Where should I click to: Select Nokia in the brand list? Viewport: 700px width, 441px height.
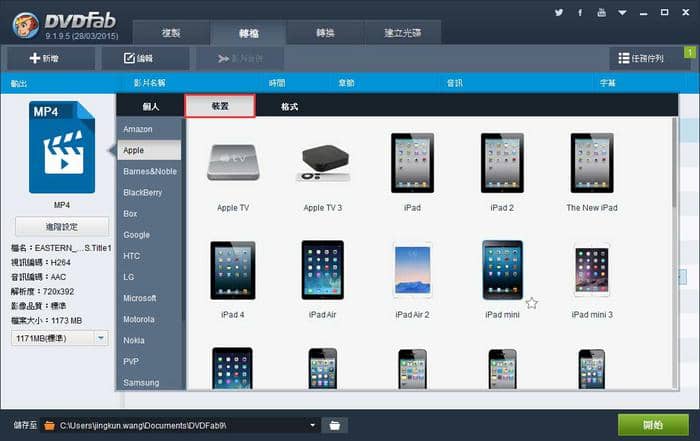coord(149,340)
